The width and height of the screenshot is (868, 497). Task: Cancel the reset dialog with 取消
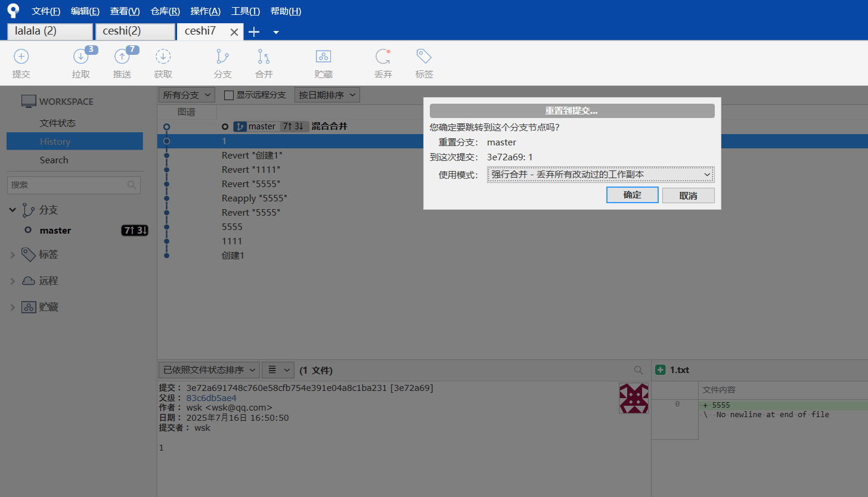[x=689, y=195]
